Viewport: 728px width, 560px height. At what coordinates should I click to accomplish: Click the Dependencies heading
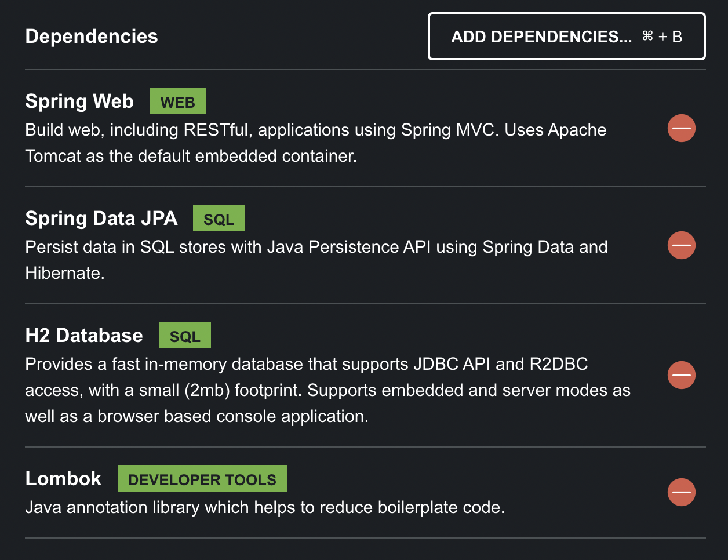(x=92, y=36)
